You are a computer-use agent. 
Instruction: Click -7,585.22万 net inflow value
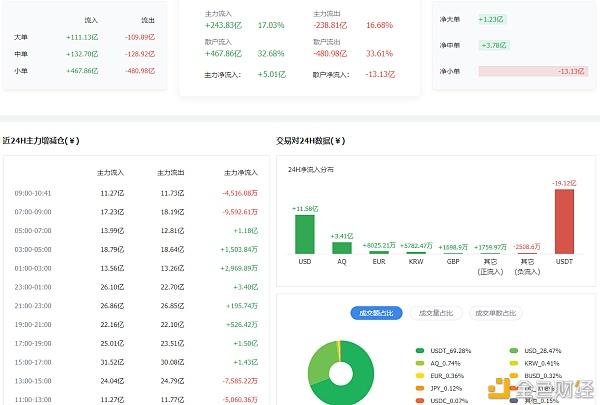tap(240, 381)
